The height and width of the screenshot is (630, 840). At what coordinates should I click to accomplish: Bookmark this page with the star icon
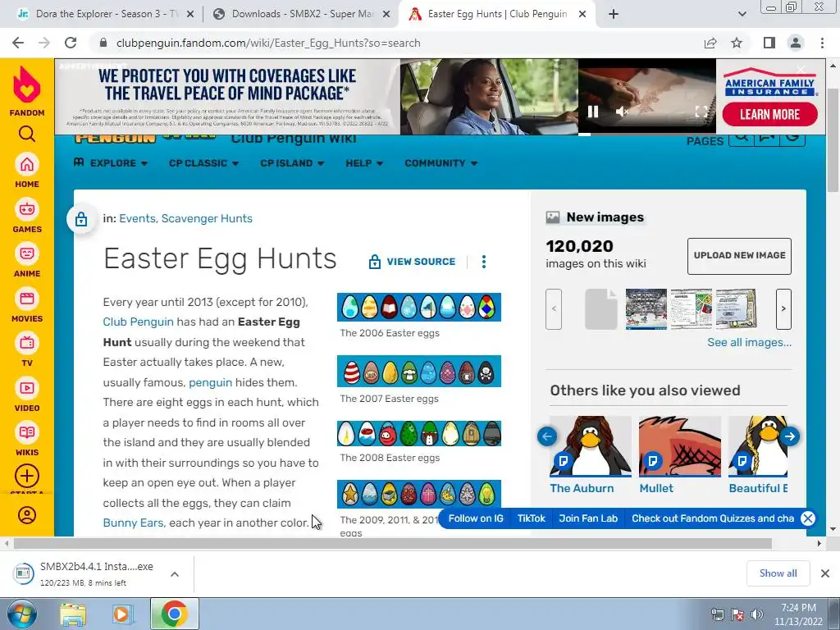click(737, 43)
